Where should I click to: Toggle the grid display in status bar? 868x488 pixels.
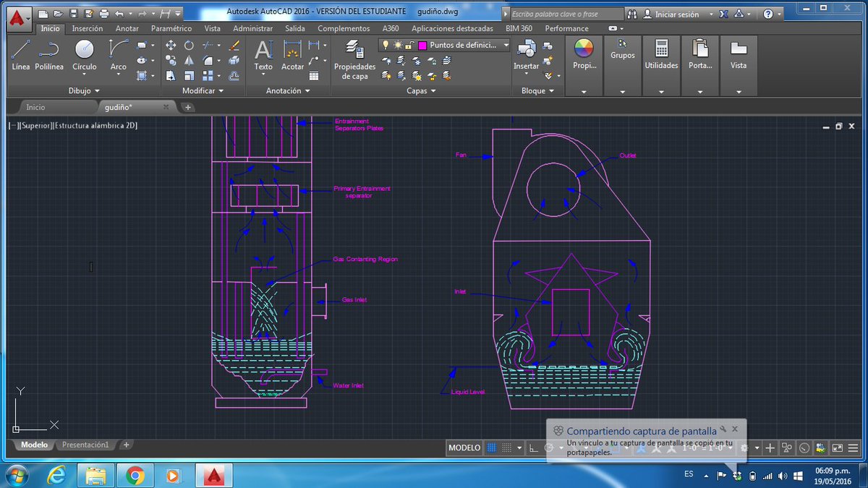492,448
